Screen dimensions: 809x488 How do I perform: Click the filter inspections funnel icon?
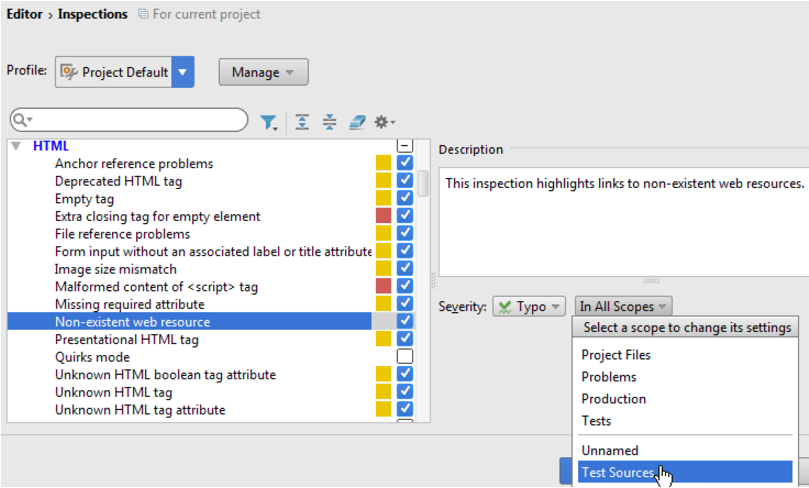[x=269, y=122]
